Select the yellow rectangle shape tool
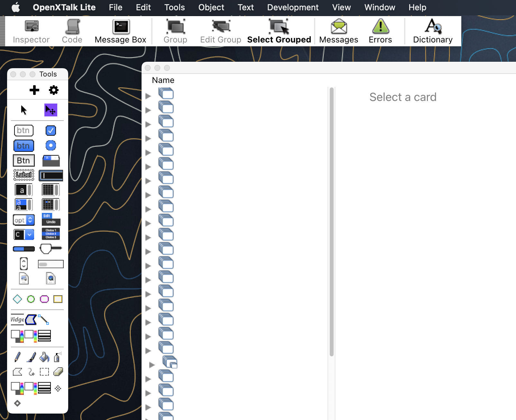 click(x=58, y=299)
